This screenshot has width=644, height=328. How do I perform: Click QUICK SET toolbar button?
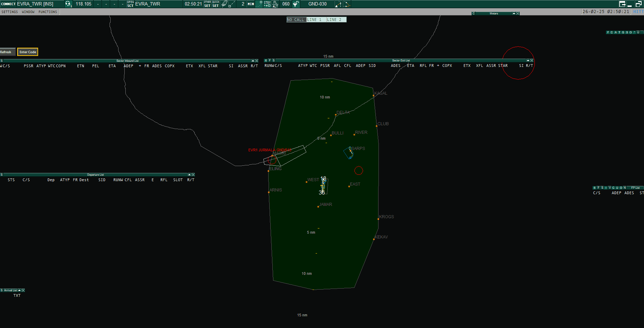tap(216, 4)
